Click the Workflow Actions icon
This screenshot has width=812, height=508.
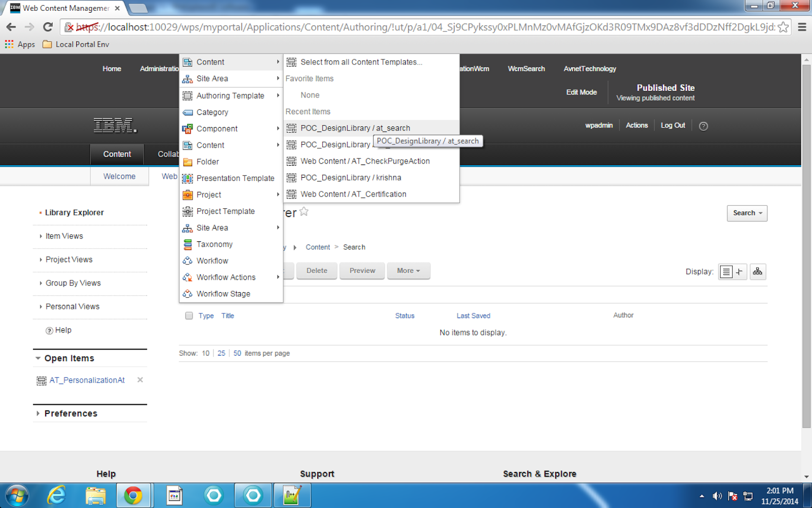(187, 277)
